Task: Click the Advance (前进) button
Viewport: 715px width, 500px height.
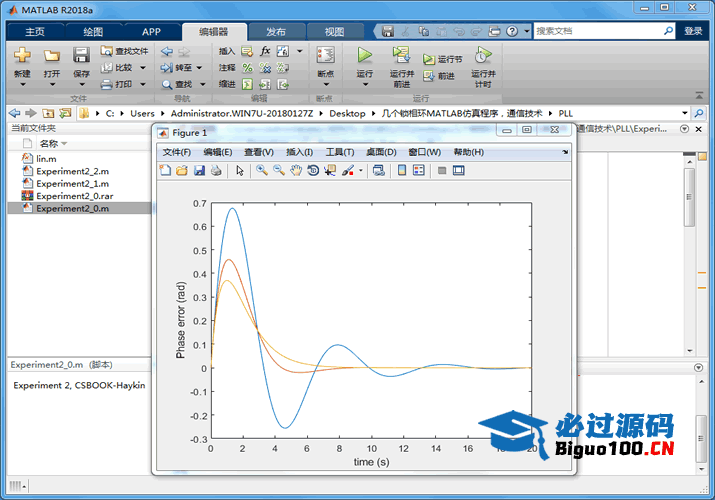Action: coord(439,76)
